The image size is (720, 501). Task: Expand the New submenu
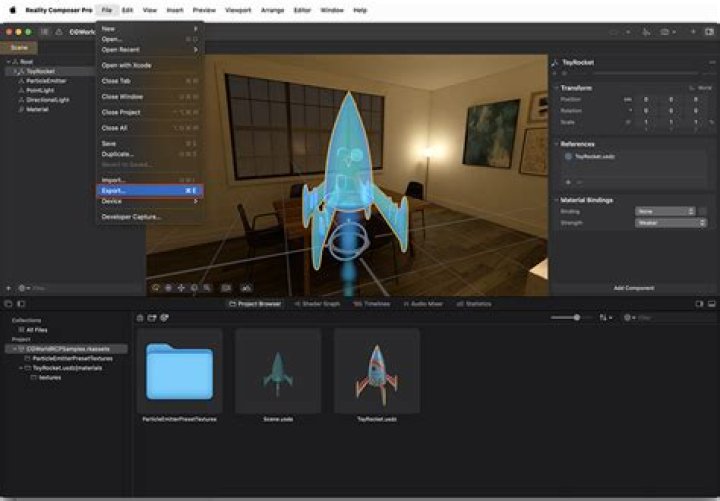[149, 28]
